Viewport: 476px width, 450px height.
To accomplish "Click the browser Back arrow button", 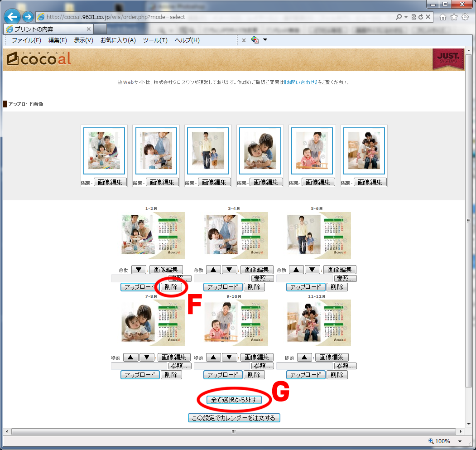I will (12, 17).
